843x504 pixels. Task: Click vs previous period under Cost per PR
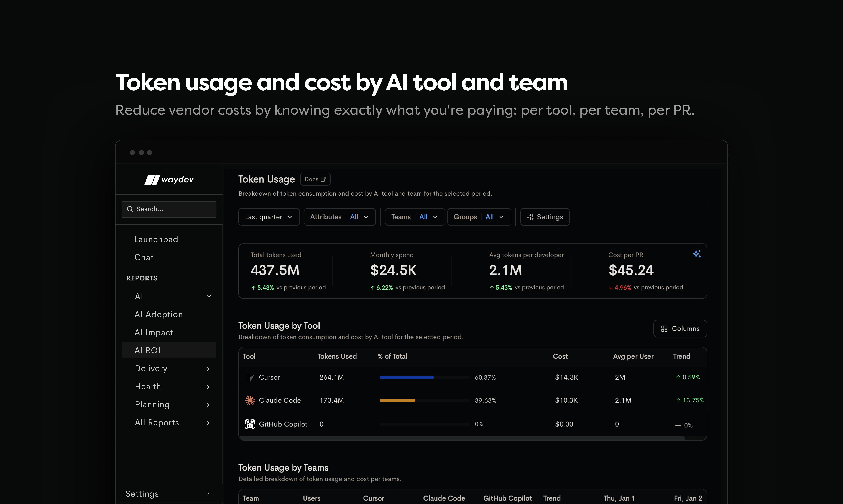658,288
